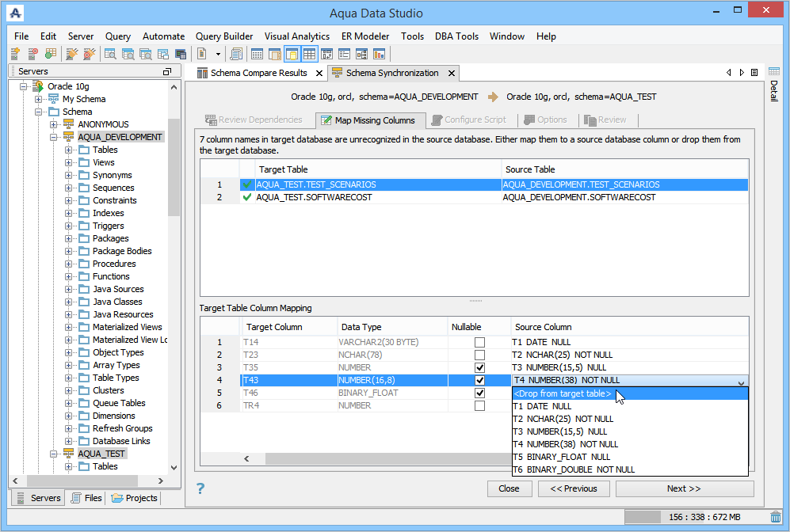Click the trash can memory icon
This screenshot has width=790, height=532.
point(776,516)
